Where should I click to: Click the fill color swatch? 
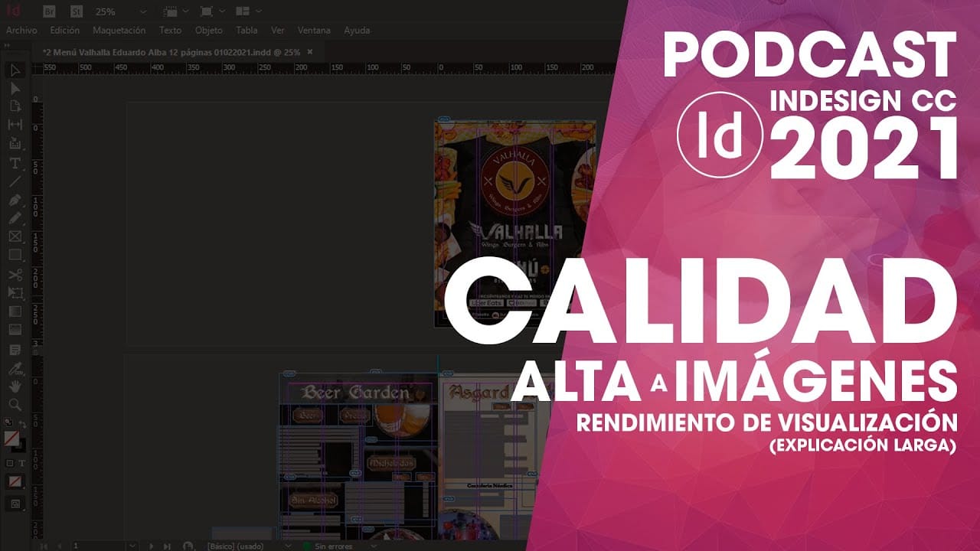tap(11, 439)
